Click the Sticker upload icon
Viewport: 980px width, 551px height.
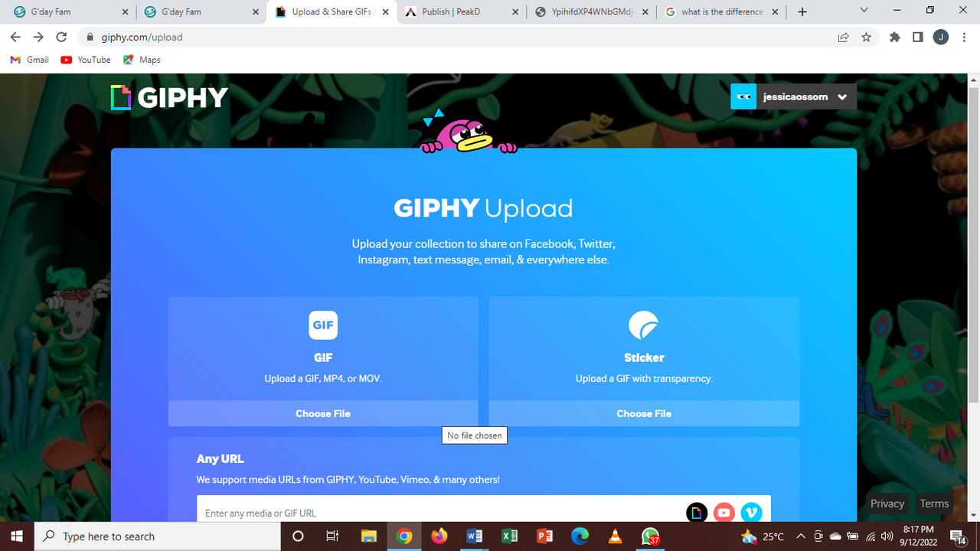click(644, 325)
